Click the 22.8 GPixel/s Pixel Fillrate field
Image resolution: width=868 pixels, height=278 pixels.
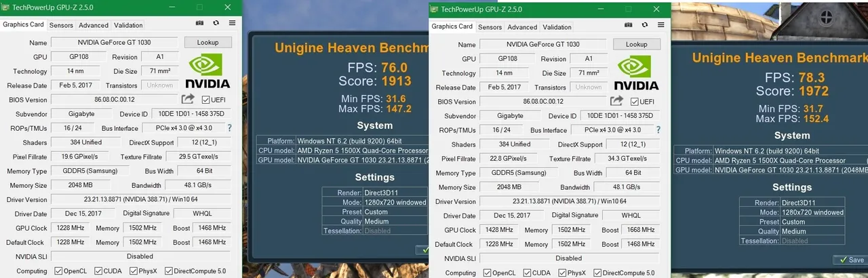509,159
